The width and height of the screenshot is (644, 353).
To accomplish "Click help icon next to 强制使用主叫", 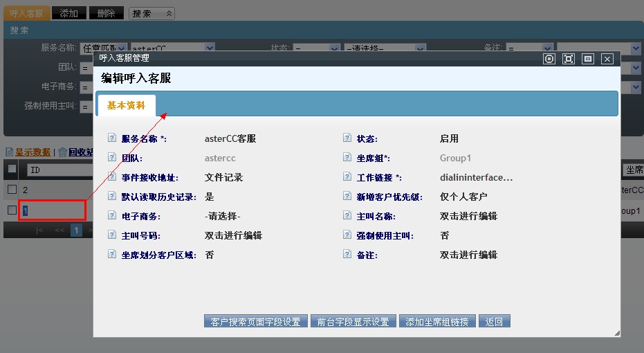I will (x=347, y=235).
